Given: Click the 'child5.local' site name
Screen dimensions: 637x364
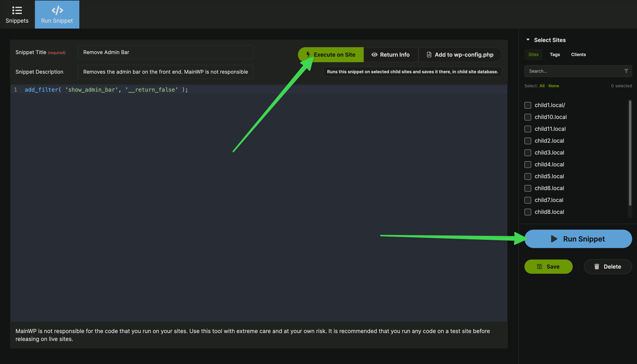Looking at the screenshot, I should click(549, 176).
